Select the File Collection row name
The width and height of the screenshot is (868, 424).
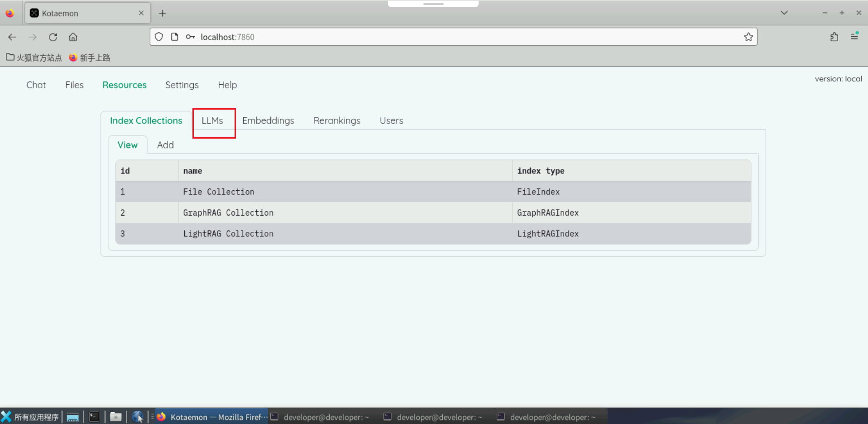pyautogui.click(x=219, y=192)
